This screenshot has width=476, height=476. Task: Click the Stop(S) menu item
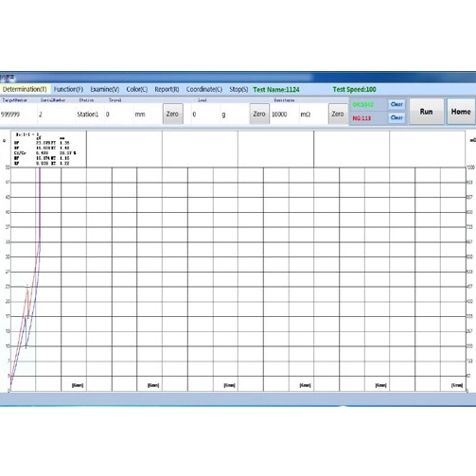238,89
